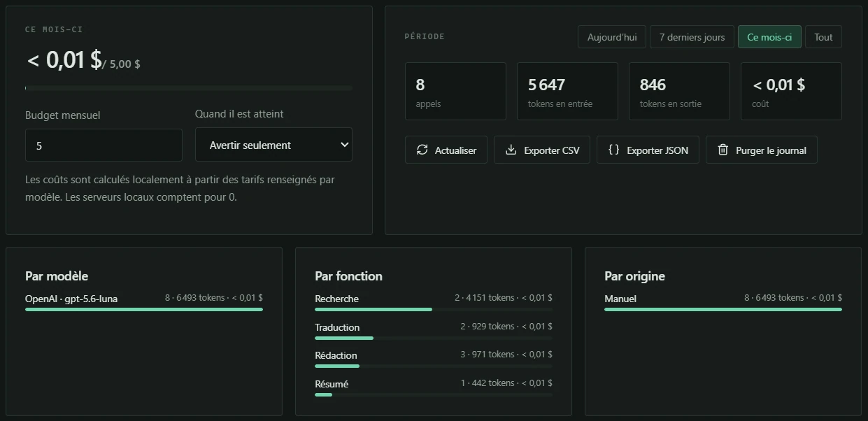Click the 'Par origine' heading

coord(634,276)
